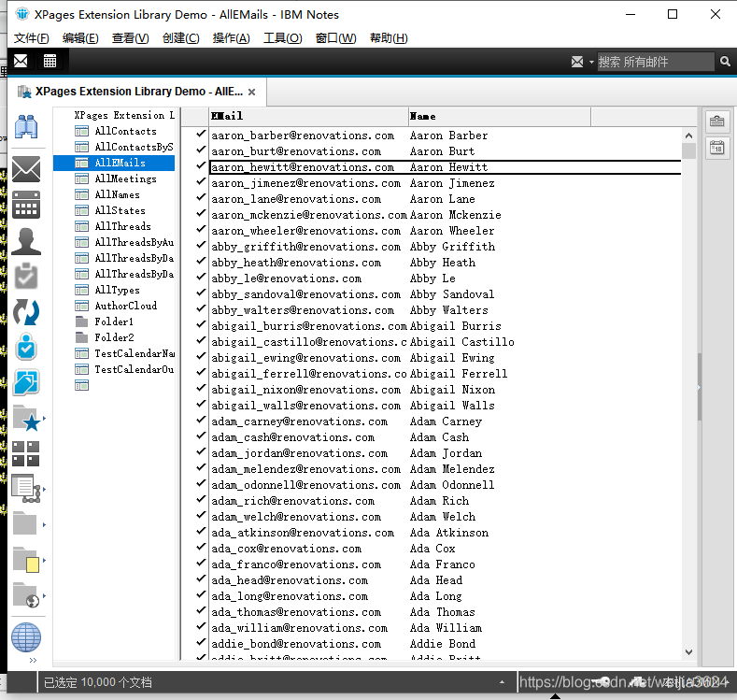Open Mail from the sidebar envelope icon

point(26,169)
